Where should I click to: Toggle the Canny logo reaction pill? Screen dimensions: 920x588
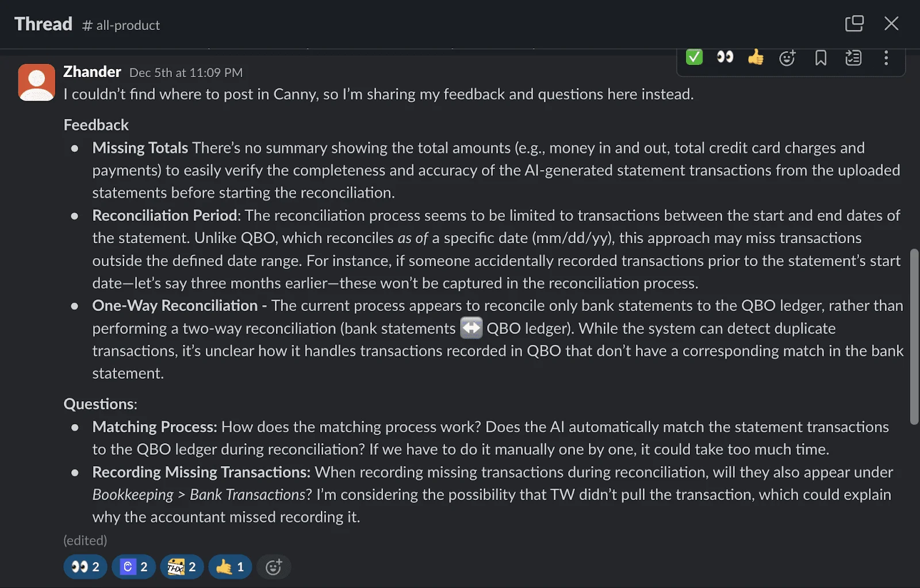133,567
